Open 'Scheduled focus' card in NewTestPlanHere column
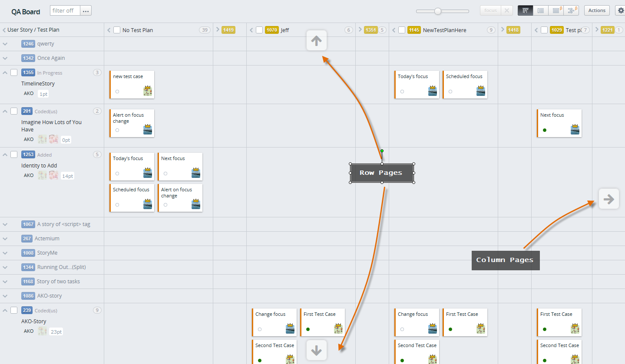 465,85
